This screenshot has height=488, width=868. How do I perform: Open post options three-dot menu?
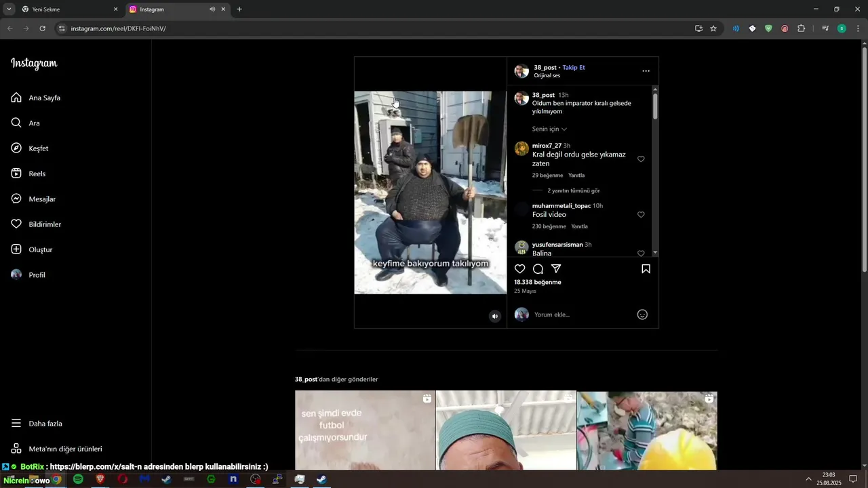click(646, 70)
